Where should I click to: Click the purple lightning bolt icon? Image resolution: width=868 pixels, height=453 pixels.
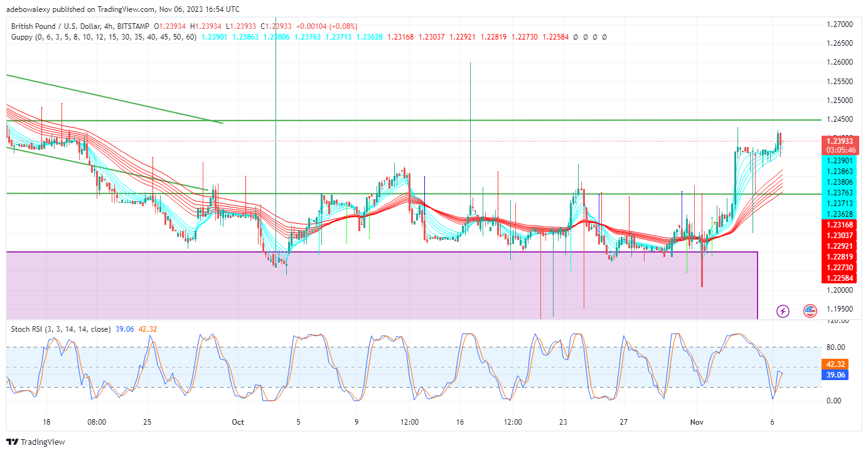pos(783,311)
